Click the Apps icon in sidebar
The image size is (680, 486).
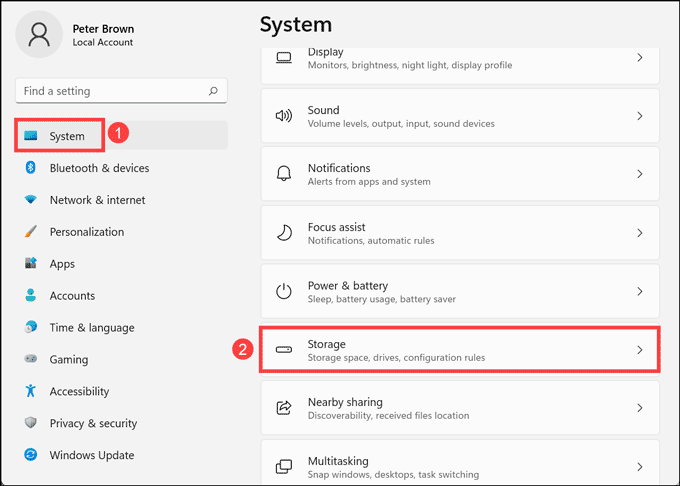30,263
